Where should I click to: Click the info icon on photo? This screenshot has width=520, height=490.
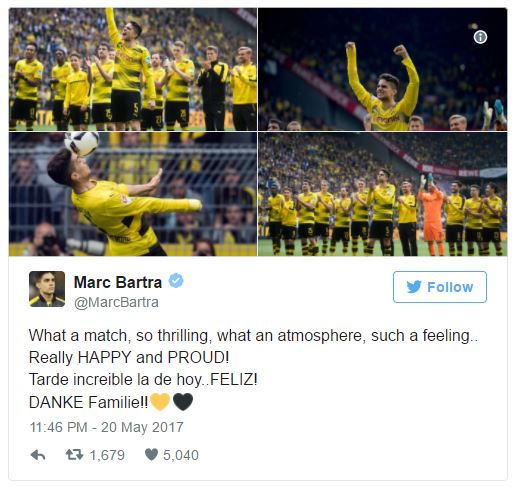point(480,37)
